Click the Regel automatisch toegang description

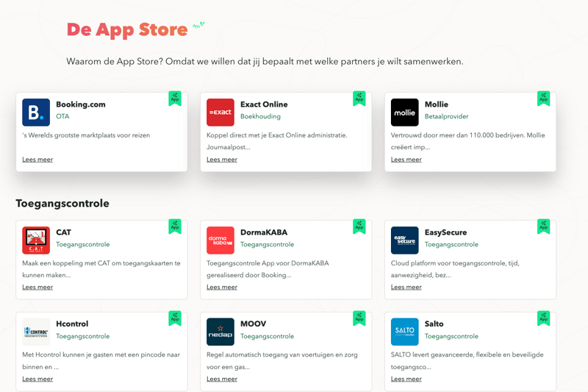tap(282, 360)
